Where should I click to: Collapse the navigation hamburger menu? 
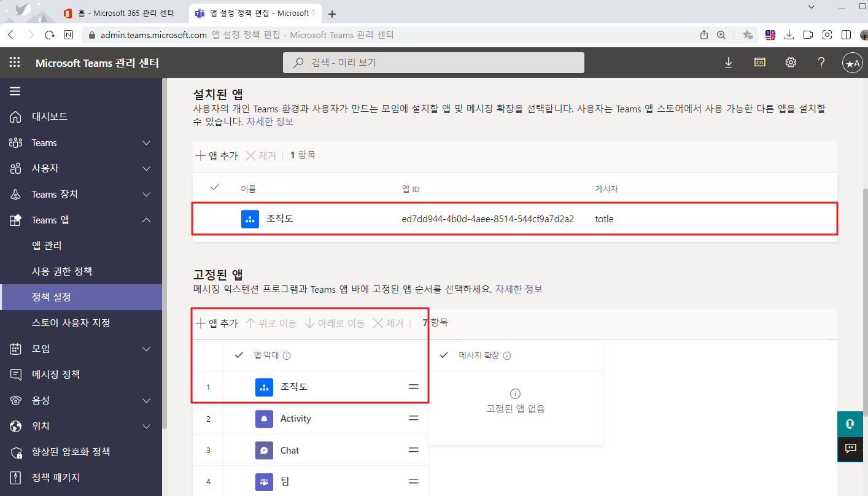pyautogui.click(x=15, y=91)
